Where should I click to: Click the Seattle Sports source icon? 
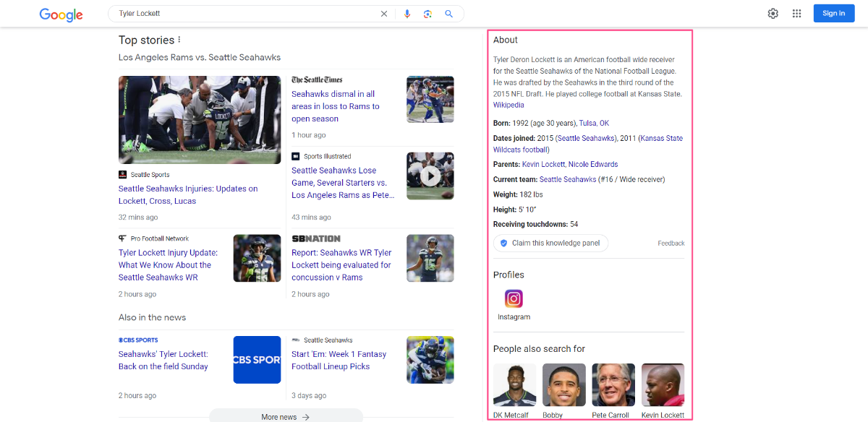pyautogui.click(x=122, y=175)
